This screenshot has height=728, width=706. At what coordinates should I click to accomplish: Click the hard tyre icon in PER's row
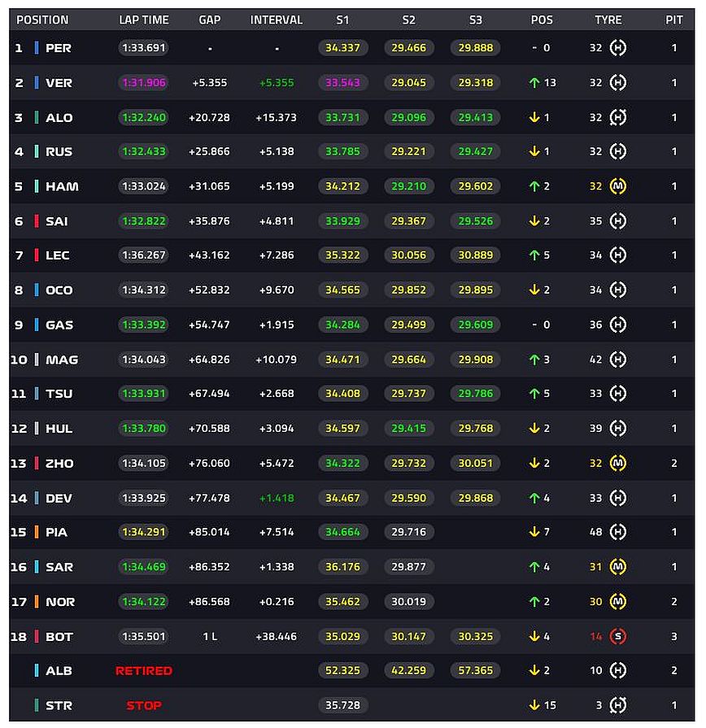coord(618,48)
